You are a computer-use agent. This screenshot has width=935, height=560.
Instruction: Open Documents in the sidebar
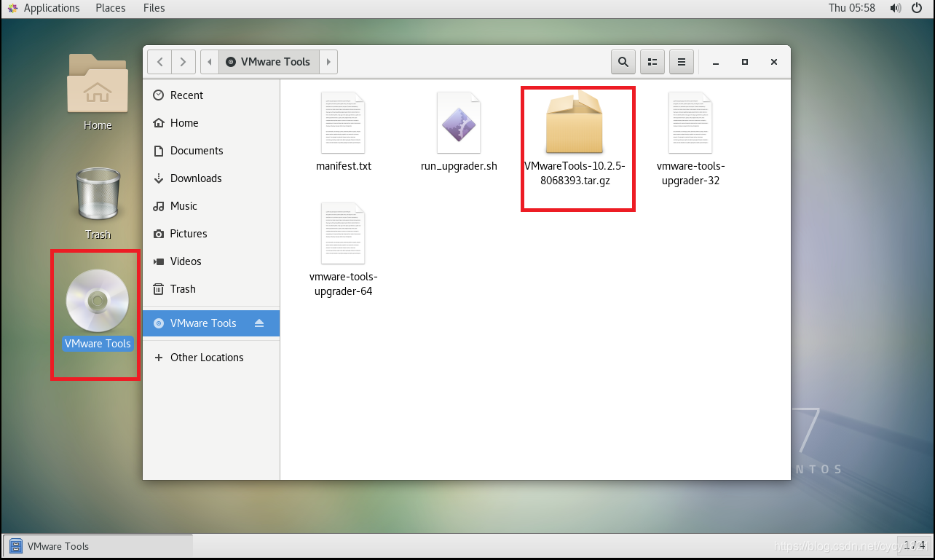point(211,151)
